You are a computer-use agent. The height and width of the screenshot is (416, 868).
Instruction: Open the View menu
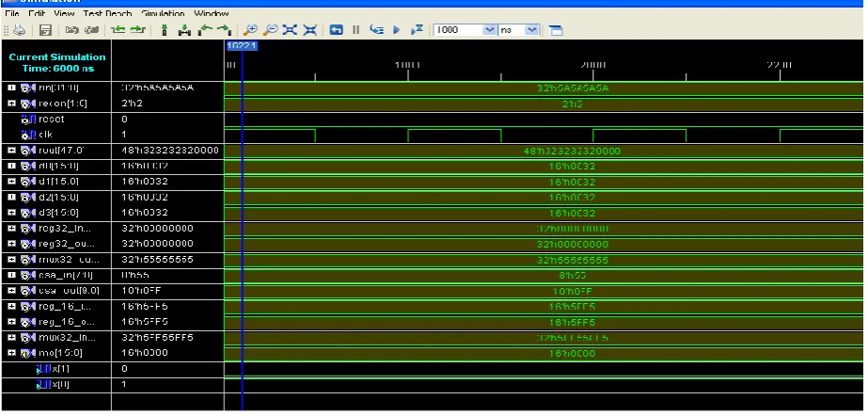point(64,13)
